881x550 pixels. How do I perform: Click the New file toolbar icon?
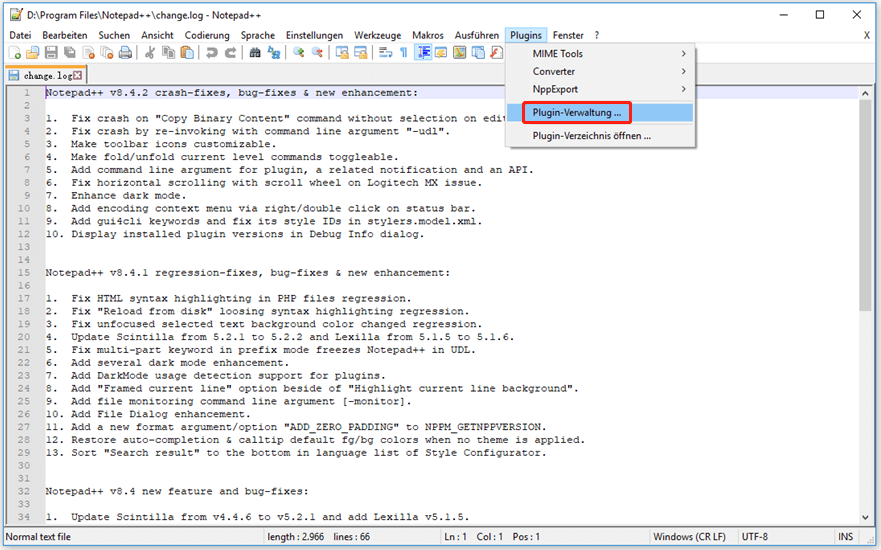coord(15,53)
